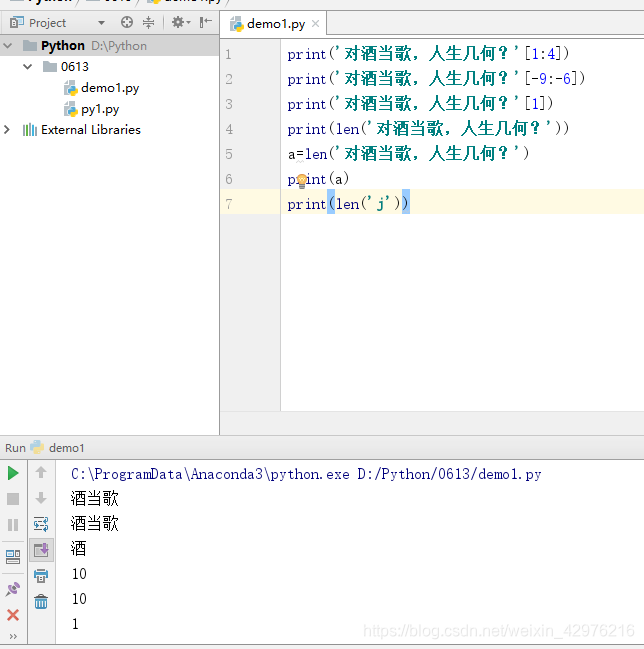This screenshot has width=644, height=649.
Task: Click the Stop process square button
Action: coord(13,499)
